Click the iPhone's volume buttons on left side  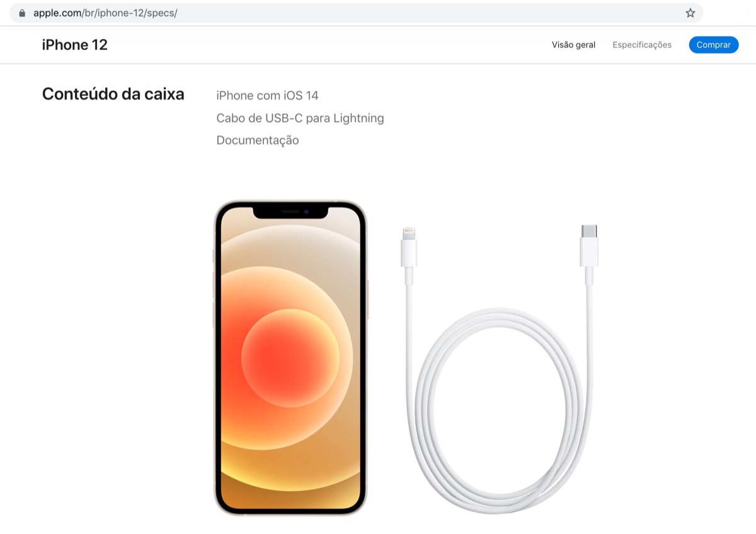pyautogui.click(x=214, y=299)
